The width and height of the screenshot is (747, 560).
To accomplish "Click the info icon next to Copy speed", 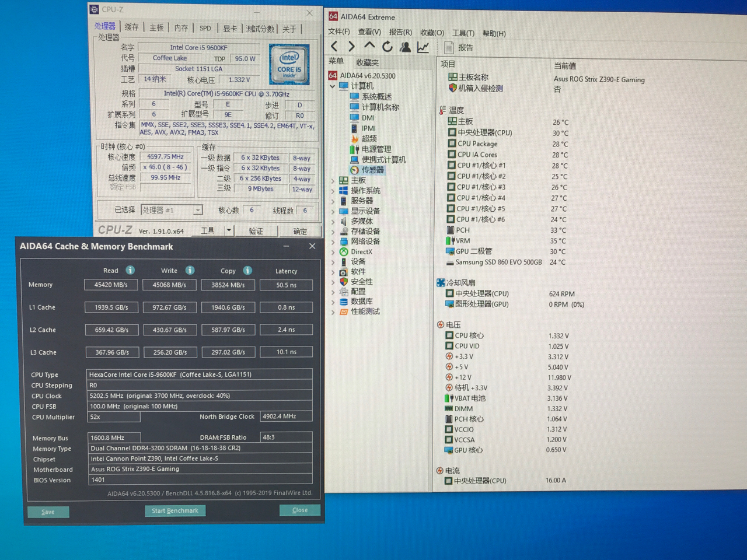I will click(x=247, y=270).
